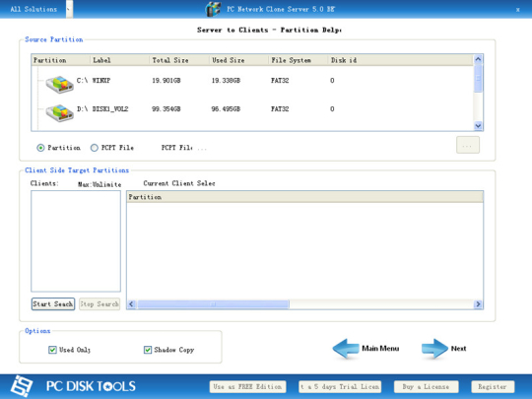This screenshot has width=532, height=399.
Task: Click the C:\ WINXP drive icon
Action: pyautogui.click(x=60, y=84)
